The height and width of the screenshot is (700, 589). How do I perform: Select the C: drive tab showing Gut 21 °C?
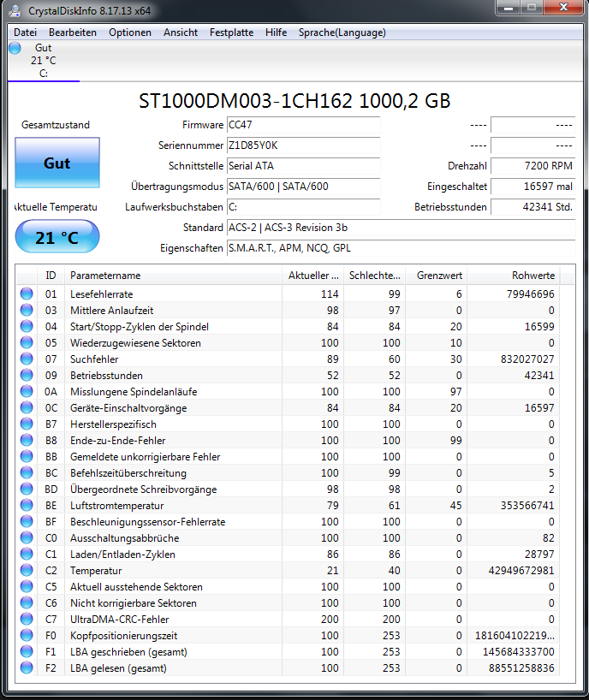(x=44, y=61)
